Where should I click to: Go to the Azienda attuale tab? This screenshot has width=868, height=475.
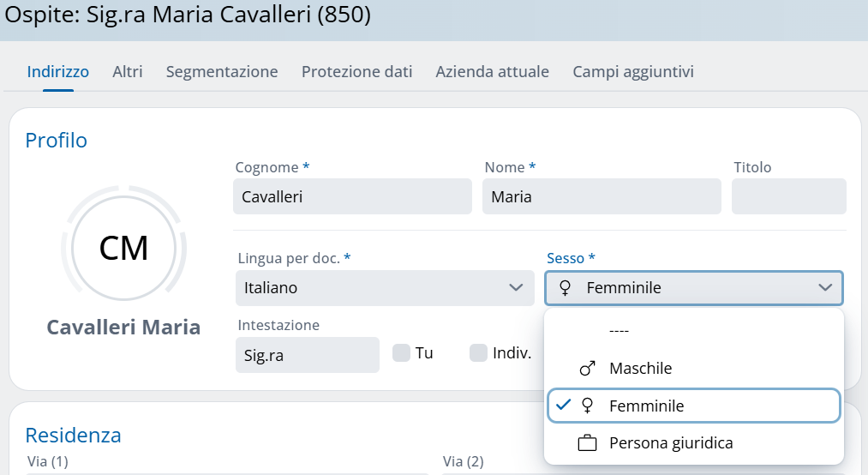[492, 72]
